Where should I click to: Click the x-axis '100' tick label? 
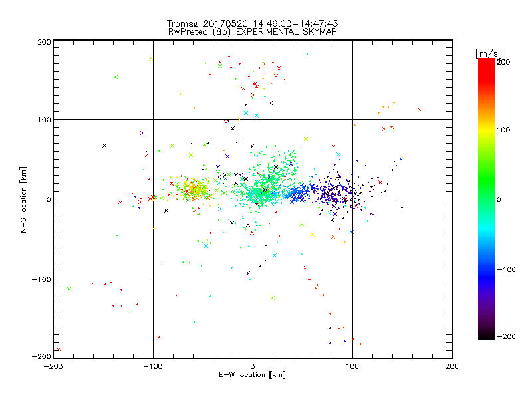coord(352,366)
